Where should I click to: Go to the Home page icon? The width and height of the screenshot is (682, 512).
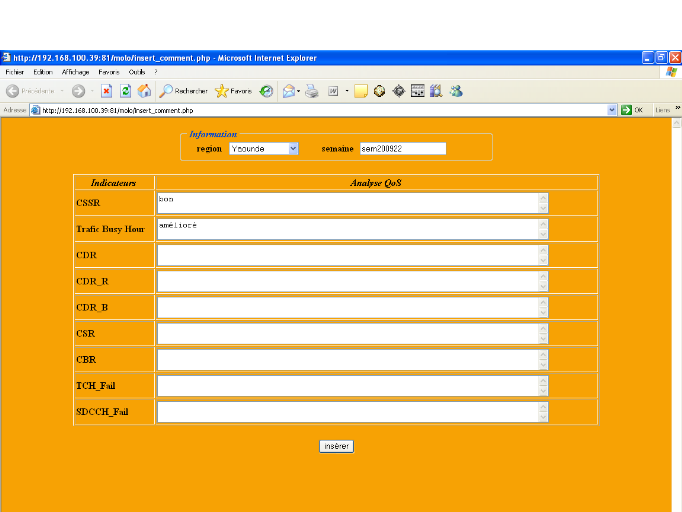(144, 90)
